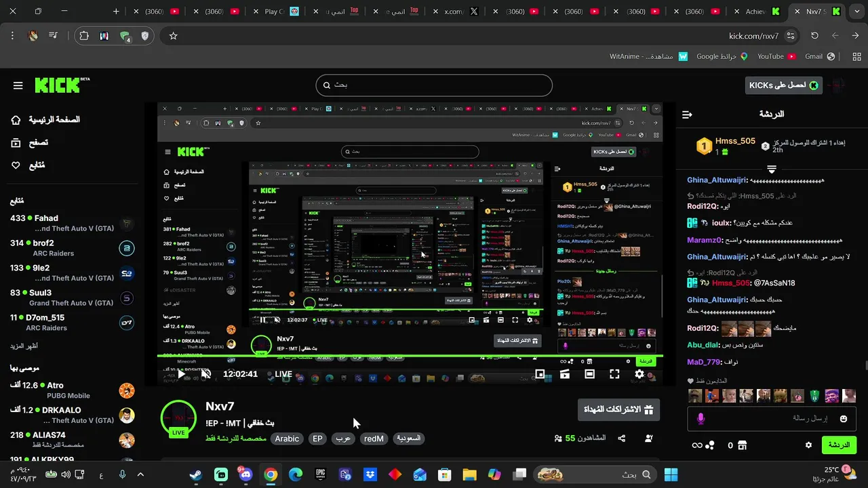Click the purple microphone chat icon
This screenshot has height=488, width=868.
pyautogui.click(x=701, y=419)
